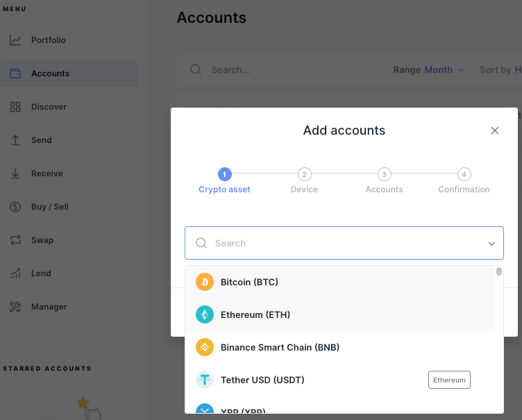Click step 4 Confirmation circle
The height and width of the screenshot is (420, 522).
tap(464, 174)
